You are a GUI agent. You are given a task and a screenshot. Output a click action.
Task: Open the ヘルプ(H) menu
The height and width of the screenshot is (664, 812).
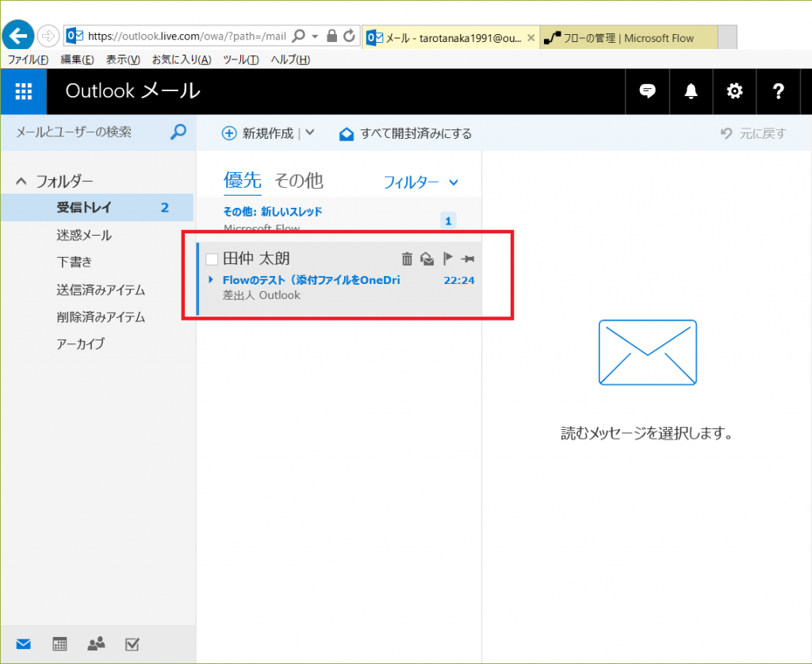[x=290, y=59]
